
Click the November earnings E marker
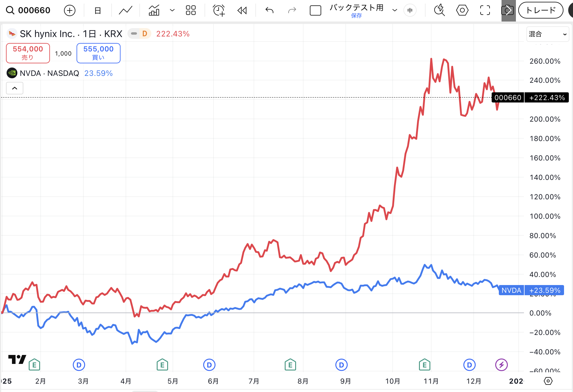pyautogui.click(x=424, y=365)
